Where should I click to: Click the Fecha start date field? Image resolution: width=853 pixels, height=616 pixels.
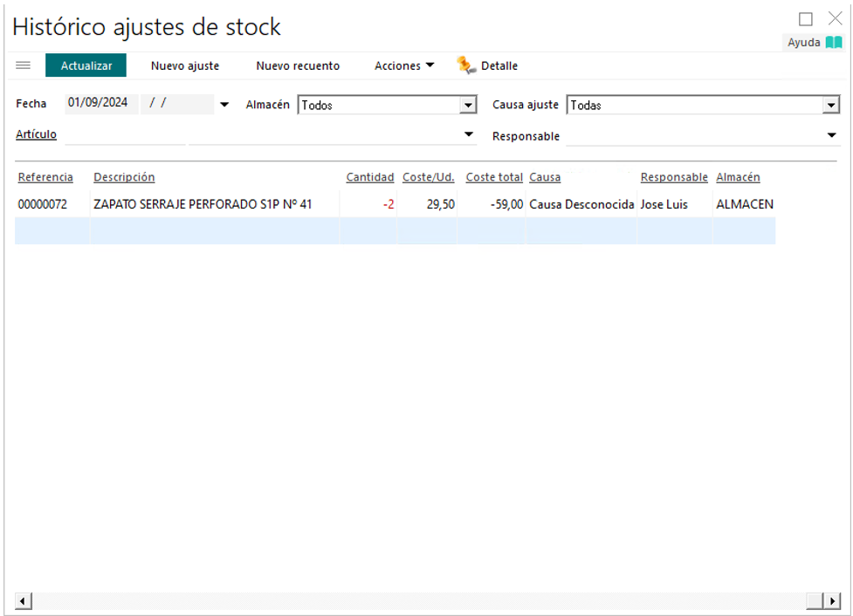[99, 103]
